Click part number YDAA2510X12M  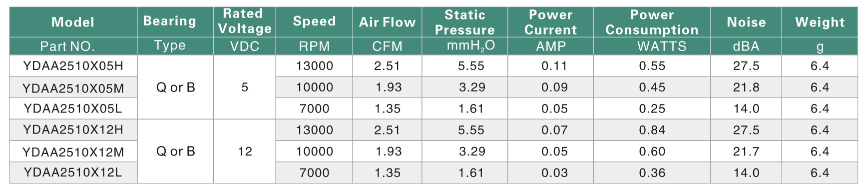coord(73,151)
